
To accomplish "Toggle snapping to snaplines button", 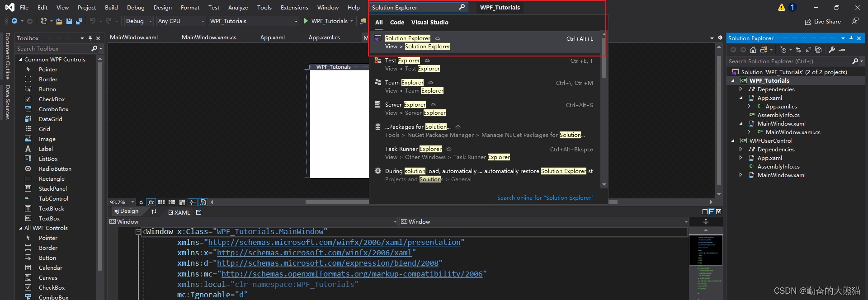I will pyautogui.click(x=193, y=202).
